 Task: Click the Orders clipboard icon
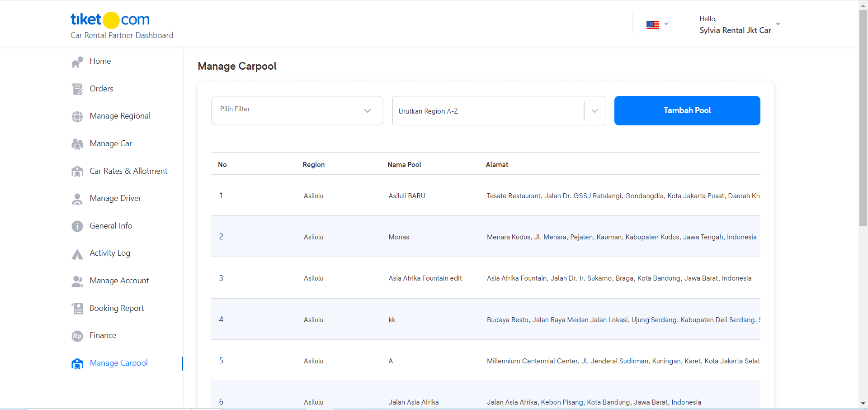coord(77,89)
